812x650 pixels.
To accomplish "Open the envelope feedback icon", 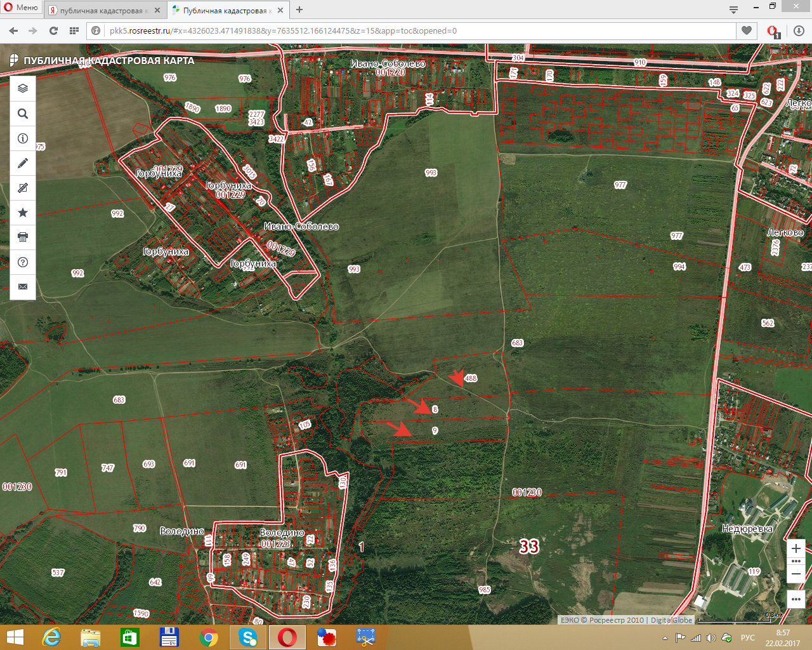I will coord(23,287).
